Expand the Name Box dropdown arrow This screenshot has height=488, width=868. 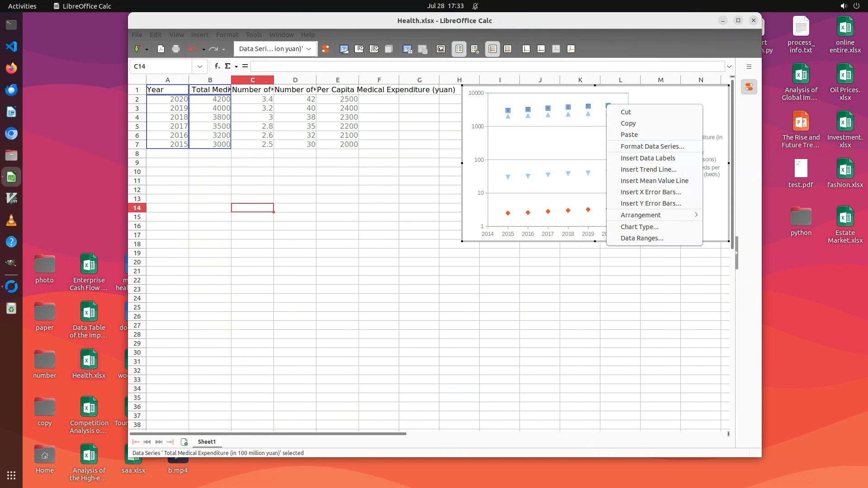click(199, 66)
